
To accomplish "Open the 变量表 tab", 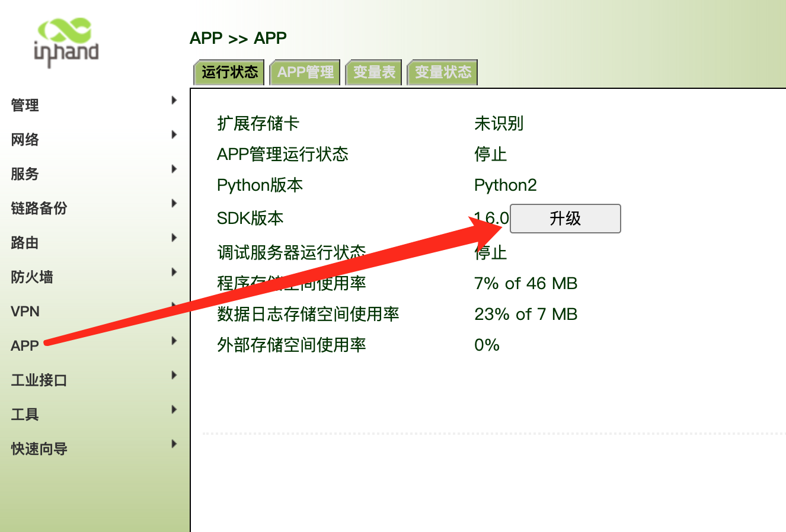I will click(x=374, y=72).
